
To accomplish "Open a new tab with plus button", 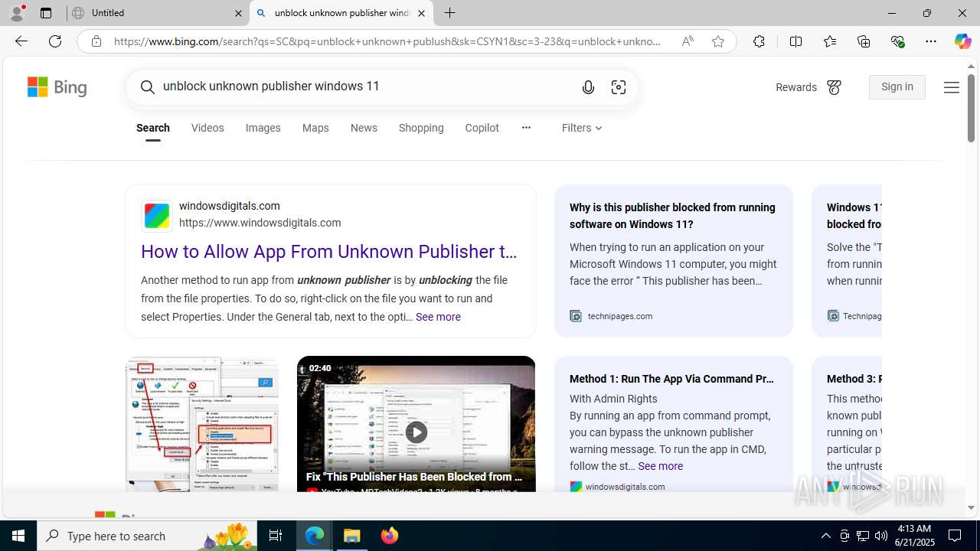I will tap(450, 13).
